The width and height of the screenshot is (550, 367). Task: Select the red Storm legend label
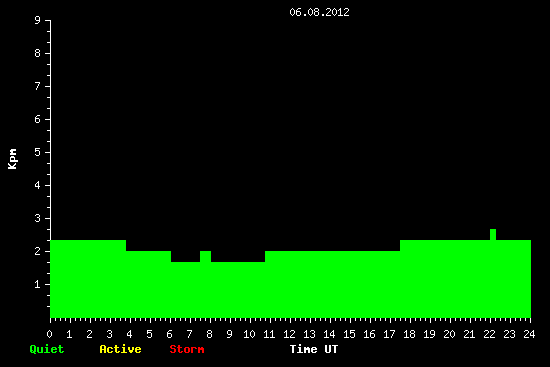pyautogui.click(x=187, y=349)
